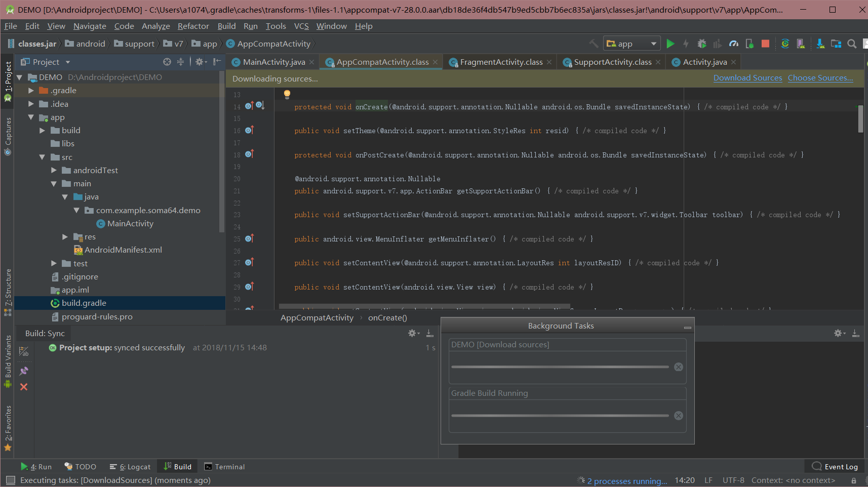
Task: Open the Analyze menu
Action: (156, 26)
